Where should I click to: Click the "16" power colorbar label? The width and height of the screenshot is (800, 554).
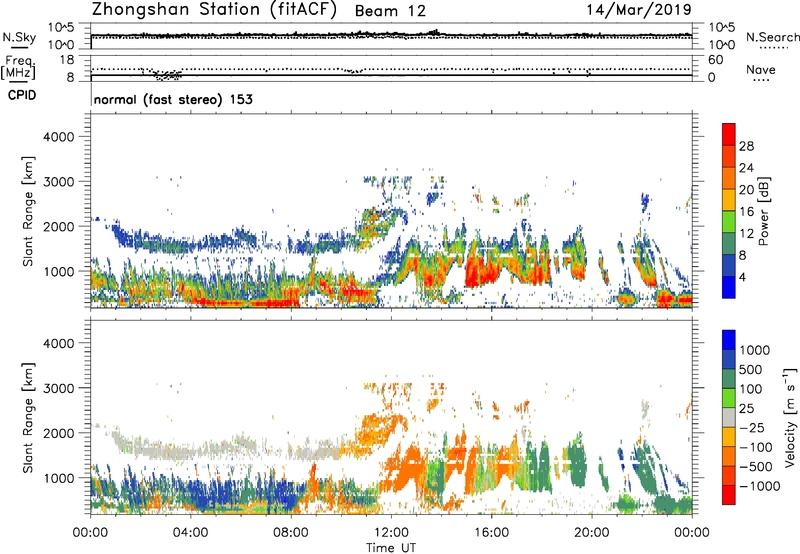coord(746,212)
